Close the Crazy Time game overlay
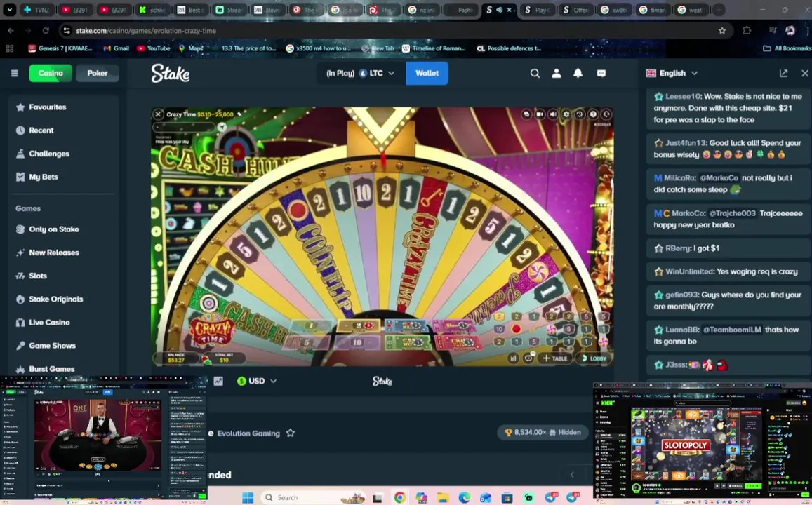The height and width of the screenshot is (505, 812). [159, 114]
